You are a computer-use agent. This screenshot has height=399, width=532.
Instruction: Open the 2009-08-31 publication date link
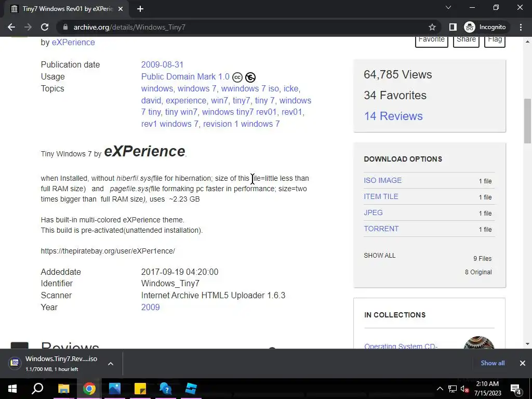tap(162, 64)
